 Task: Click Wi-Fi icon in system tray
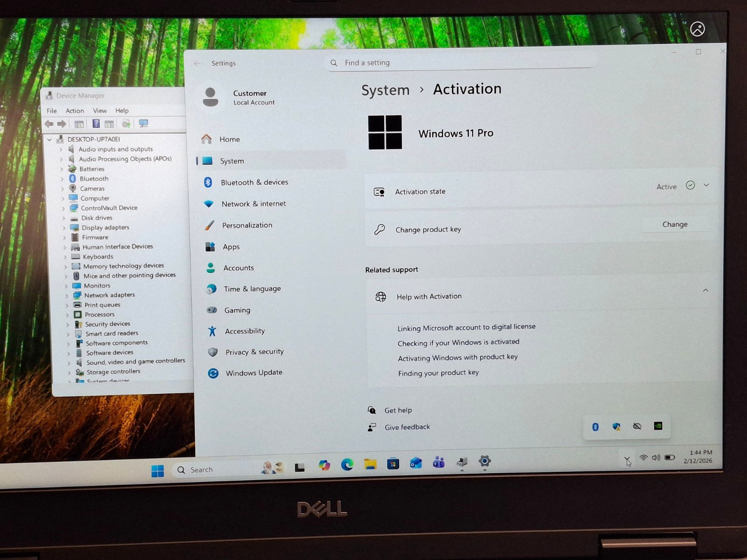coord(643,458)
